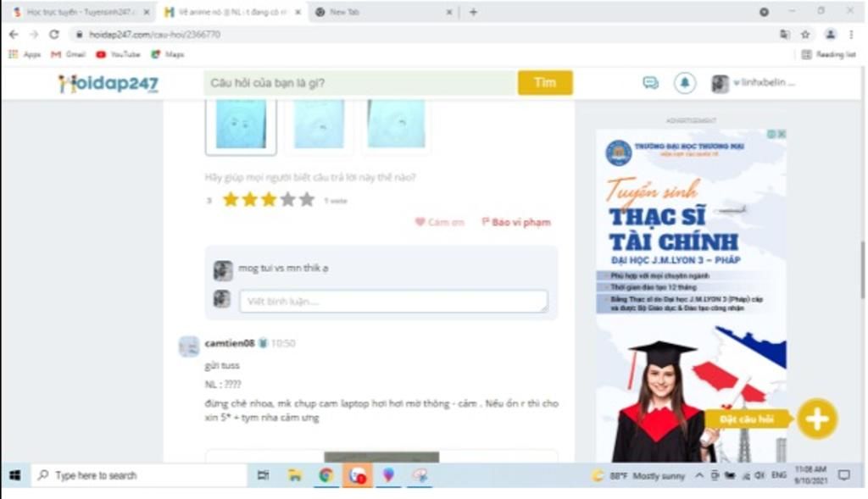Click the yellow Tìm search button
The height and width of the screenshot is (499, 868).
click(x=545, y=83)
